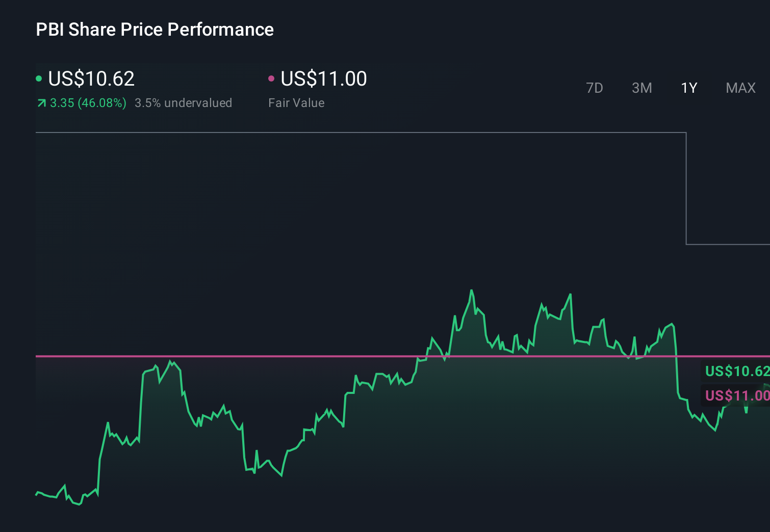Image resolution: width=770 pixels, height=532 pixels.
Task: Click the 3.35 (46.08%) price change
Action: tap(88, 103)
